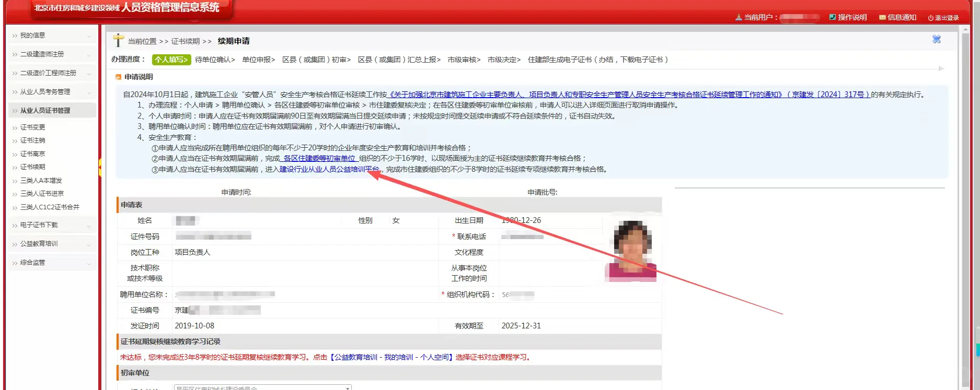Expand 二级造价工程师注册 sidebar section

pyautogui.click(x=52, y=73)
